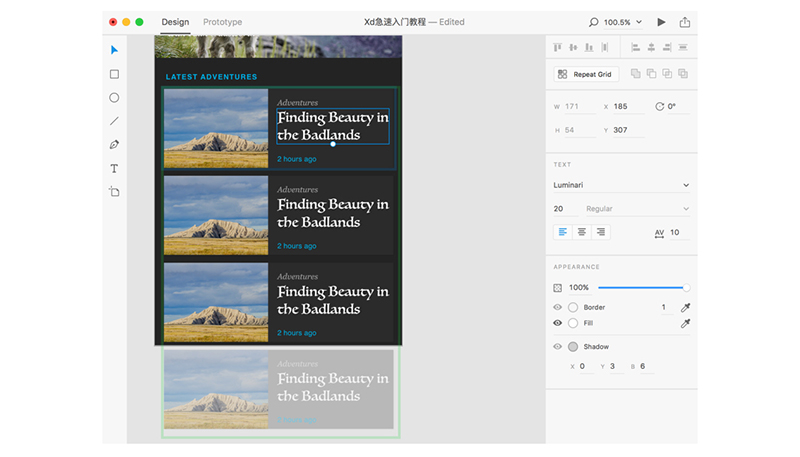
Task: Select the Ellipse tool
Action: click(x=114, y=98)
